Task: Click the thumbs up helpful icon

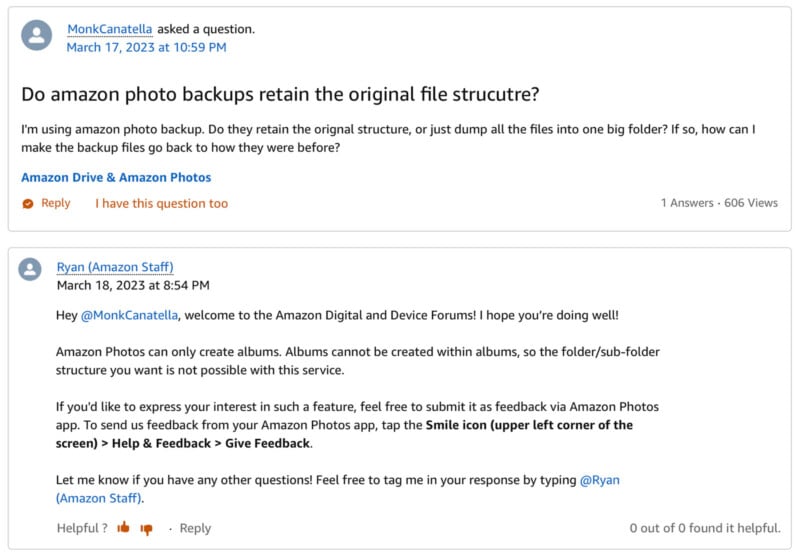Action: coord(123,527)
